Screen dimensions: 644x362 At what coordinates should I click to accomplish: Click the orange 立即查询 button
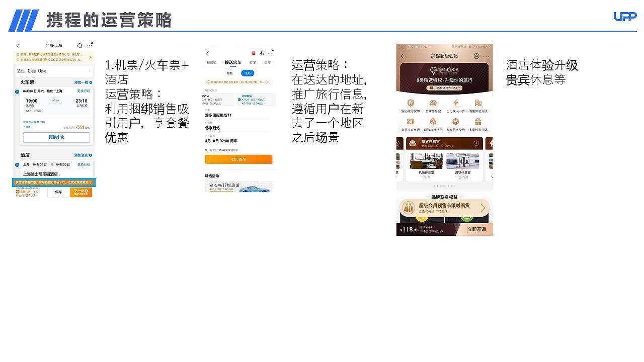click(238, 159)
